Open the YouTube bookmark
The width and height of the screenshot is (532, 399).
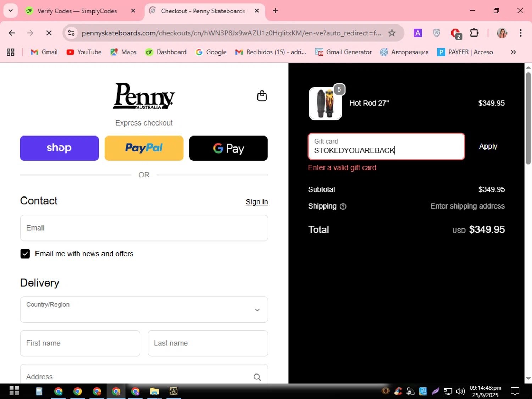point(84,52)
